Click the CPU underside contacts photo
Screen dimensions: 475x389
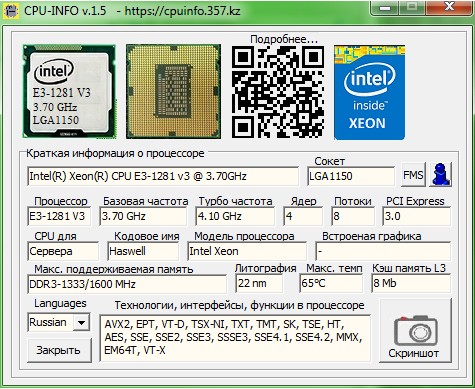(x=173, y=91)
